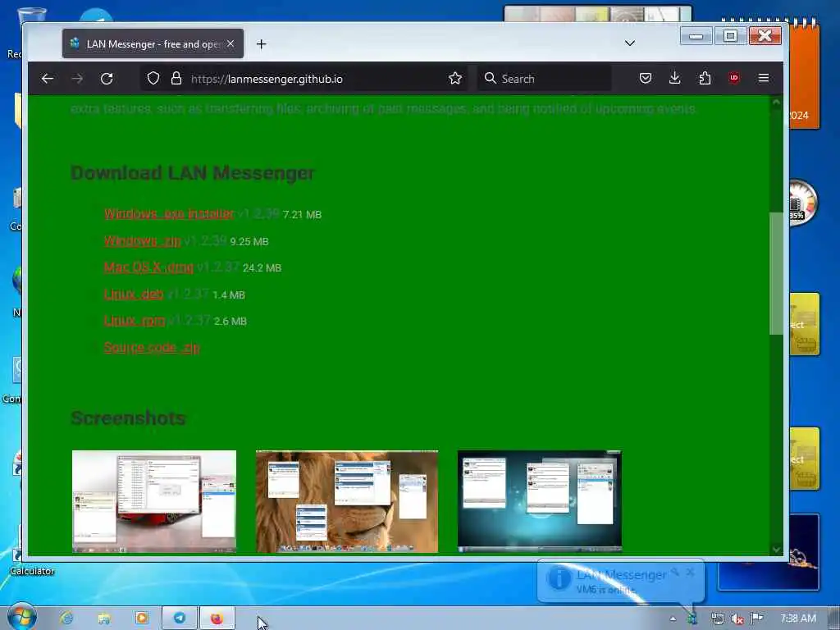Bookmark this page with the star icon
The image size is (840, 630).
point(455,79)
